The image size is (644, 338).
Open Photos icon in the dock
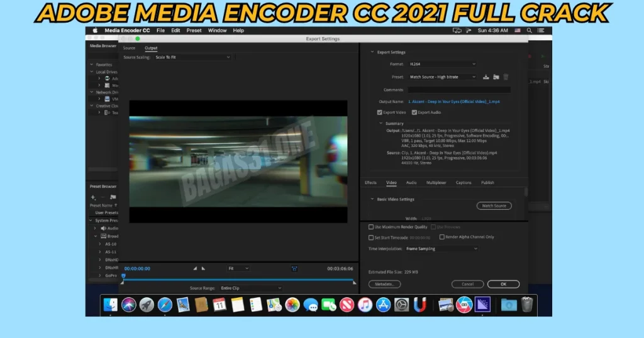(292, 305)
